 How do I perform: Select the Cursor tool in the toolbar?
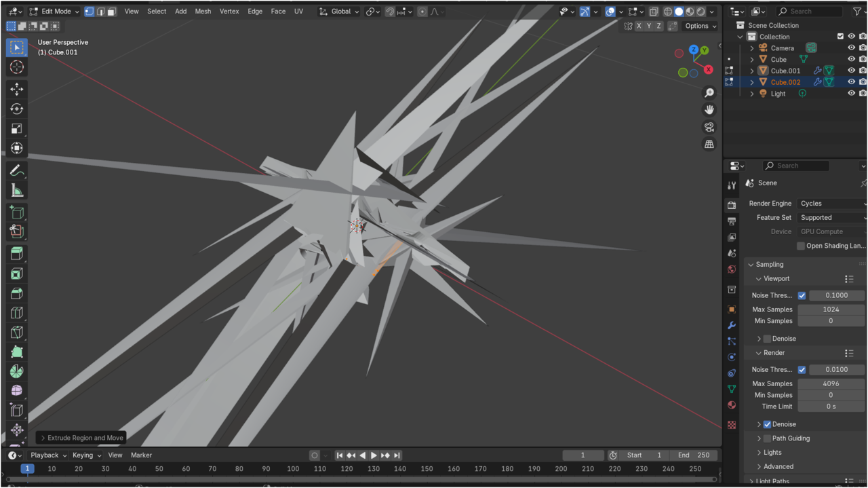[x=17, y=67]
